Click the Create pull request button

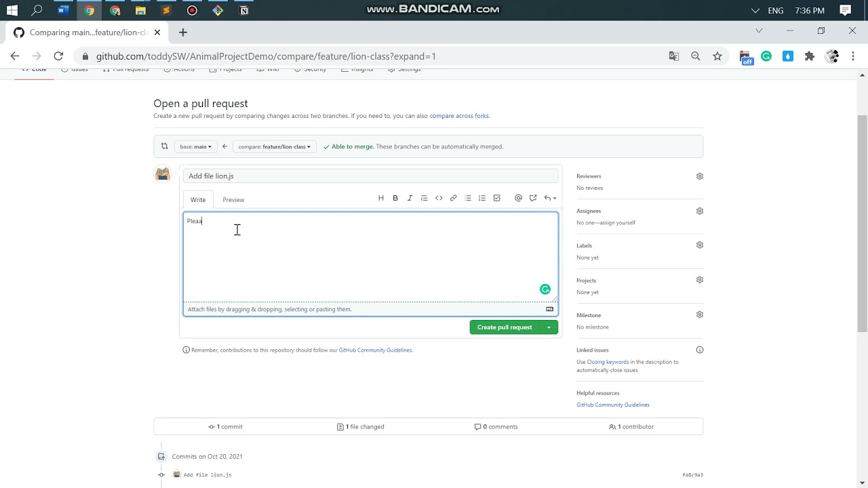tap(505, 327)
